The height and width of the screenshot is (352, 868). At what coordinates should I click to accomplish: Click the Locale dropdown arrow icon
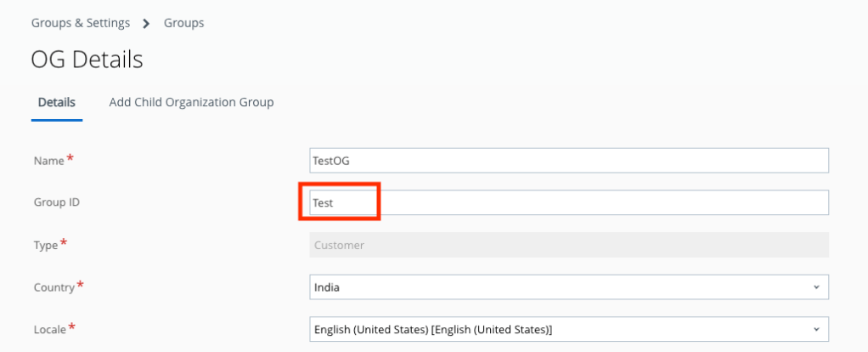816,329
